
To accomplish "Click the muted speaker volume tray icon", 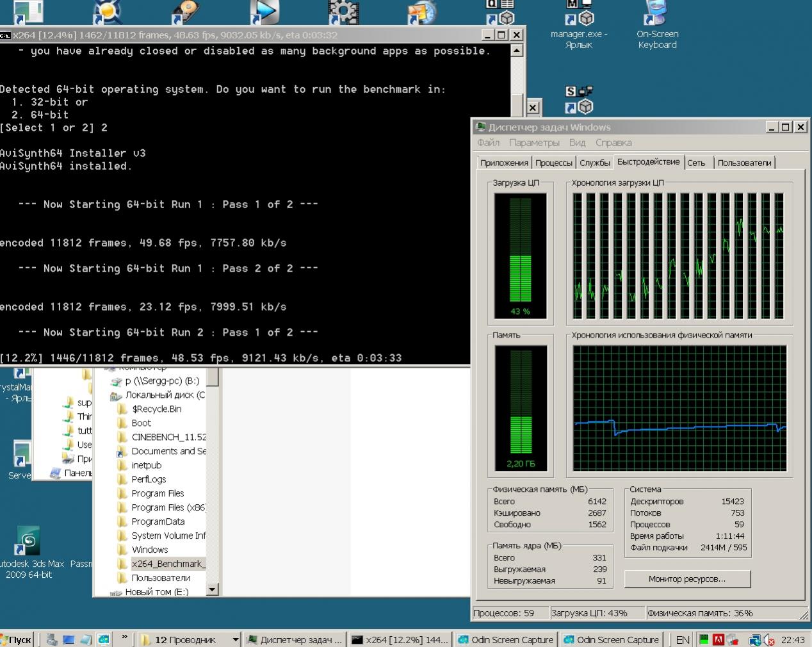I will (x=769, y=639).
